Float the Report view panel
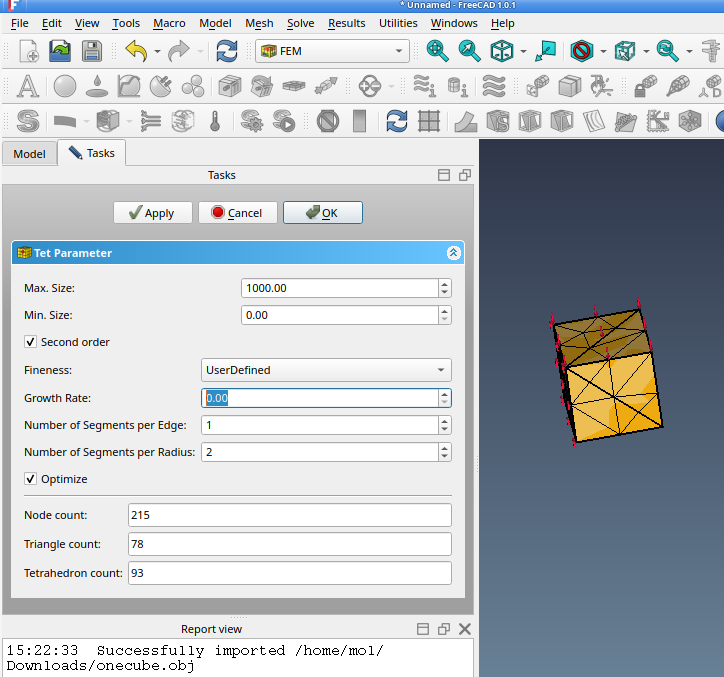This screenshot has height=677, width=724. tap(444, 629)
